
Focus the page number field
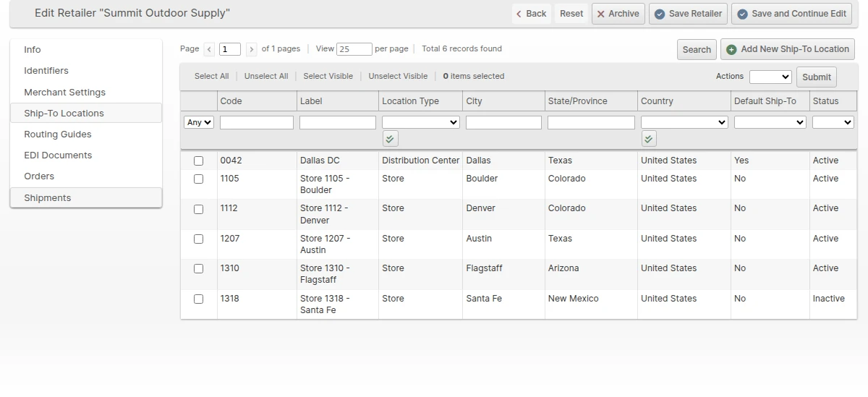point(230,49)
